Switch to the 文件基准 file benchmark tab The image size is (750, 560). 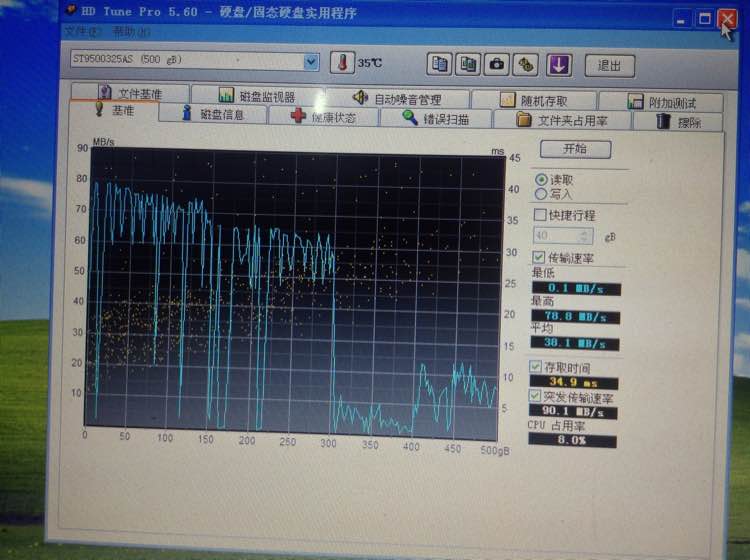click(x=130, y=93)
